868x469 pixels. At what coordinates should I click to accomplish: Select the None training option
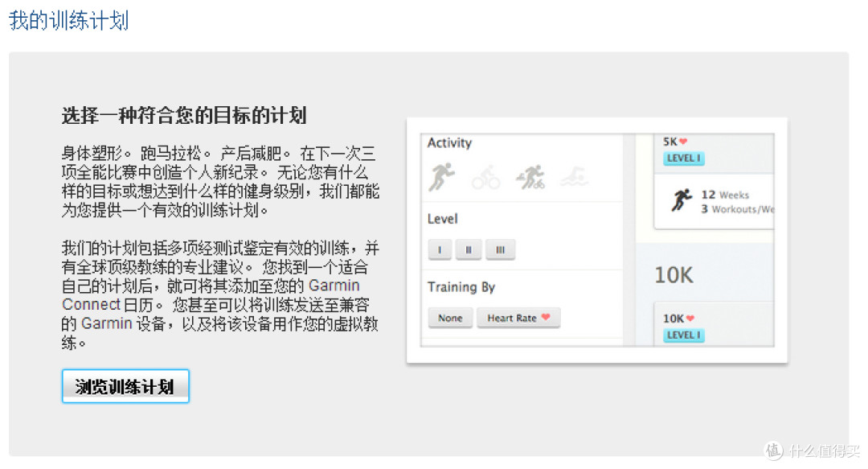(x=450, y=319)
